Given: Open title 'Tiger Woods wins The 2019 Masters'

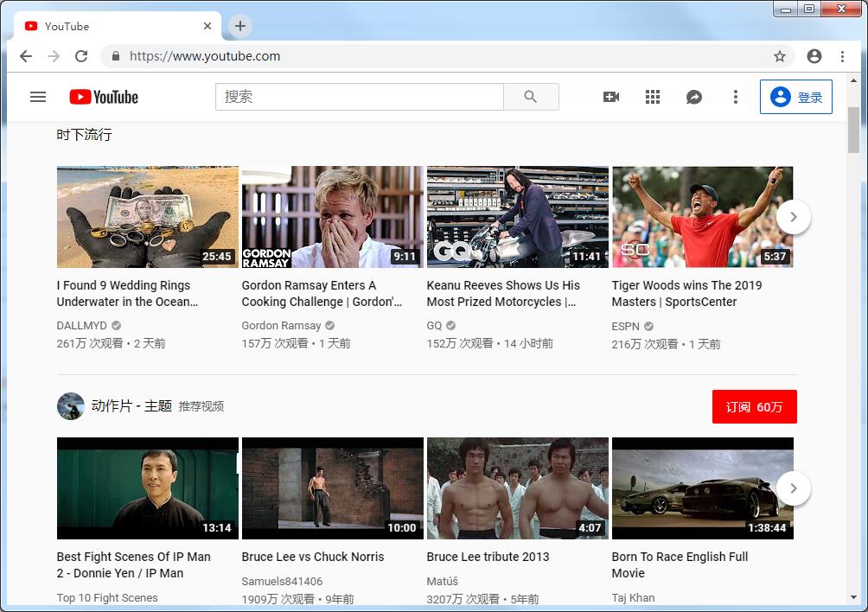Looking at the screenshot, I should (x=686, y=293).
